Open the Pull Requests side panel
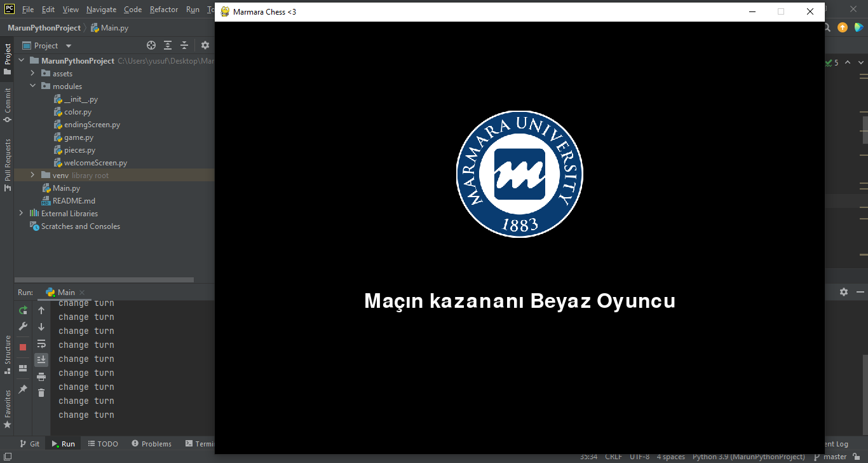Screen dimensions: 868x463 click(8, 165)
